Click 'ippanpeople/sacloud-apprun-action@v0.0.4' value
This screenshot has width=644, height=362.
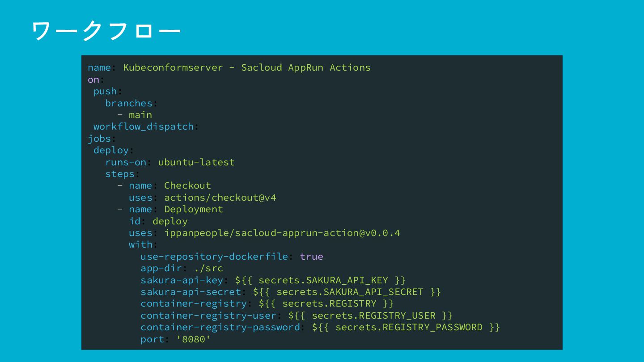click(x=282, y=233)
